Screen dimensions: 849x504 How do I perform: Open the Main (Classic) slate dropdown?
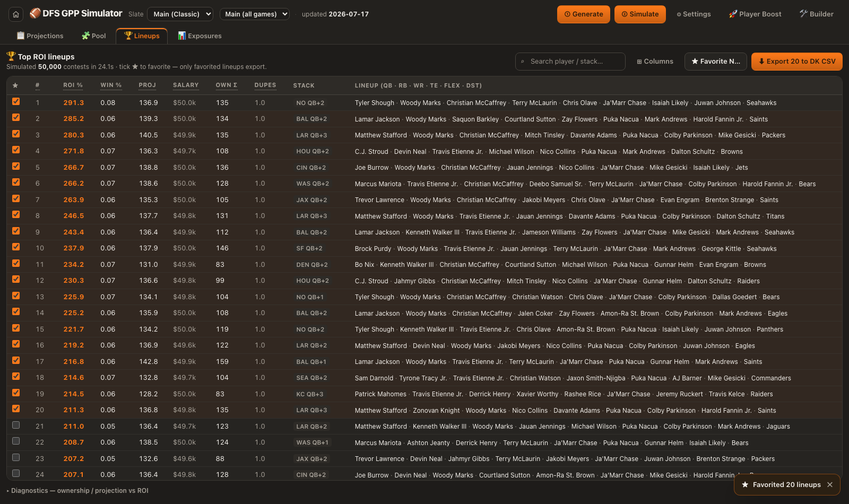[180, 14]
